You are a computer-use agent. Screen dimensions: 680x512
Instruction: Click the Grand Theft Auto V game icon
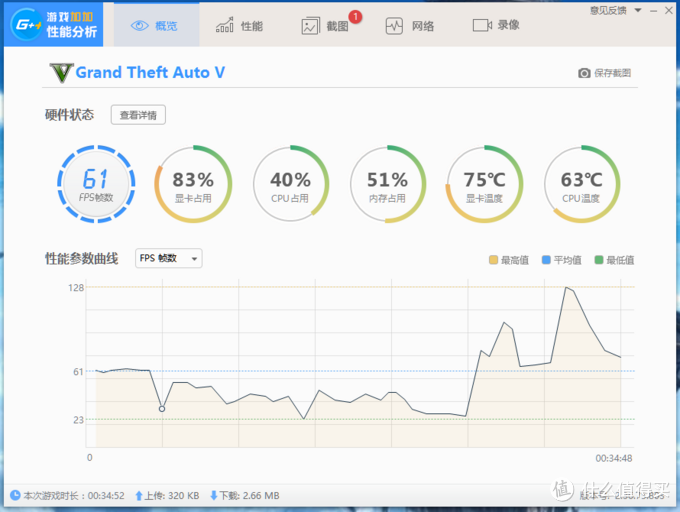(x=61, y=72)
